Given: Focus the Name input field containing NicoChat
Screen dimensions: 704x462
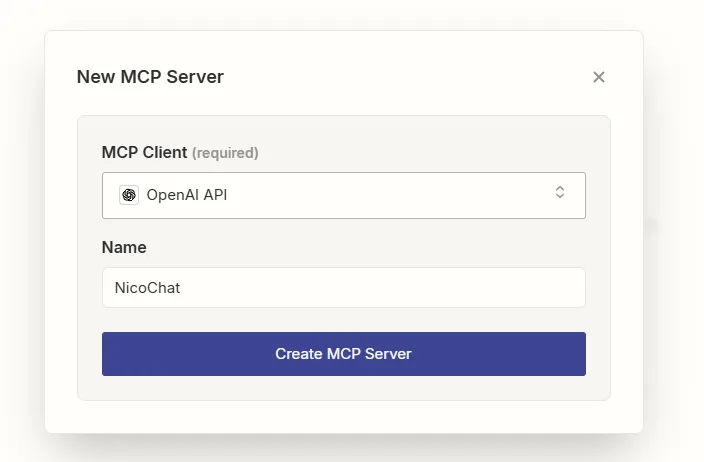Looking at the screenshot, I should 343,288.
